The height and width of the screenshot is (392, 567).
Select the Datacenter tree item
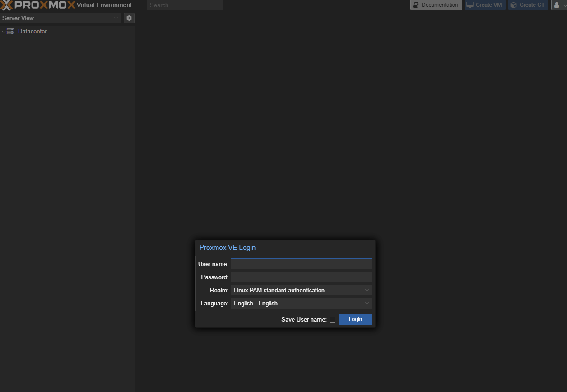(x=32, y=31)
